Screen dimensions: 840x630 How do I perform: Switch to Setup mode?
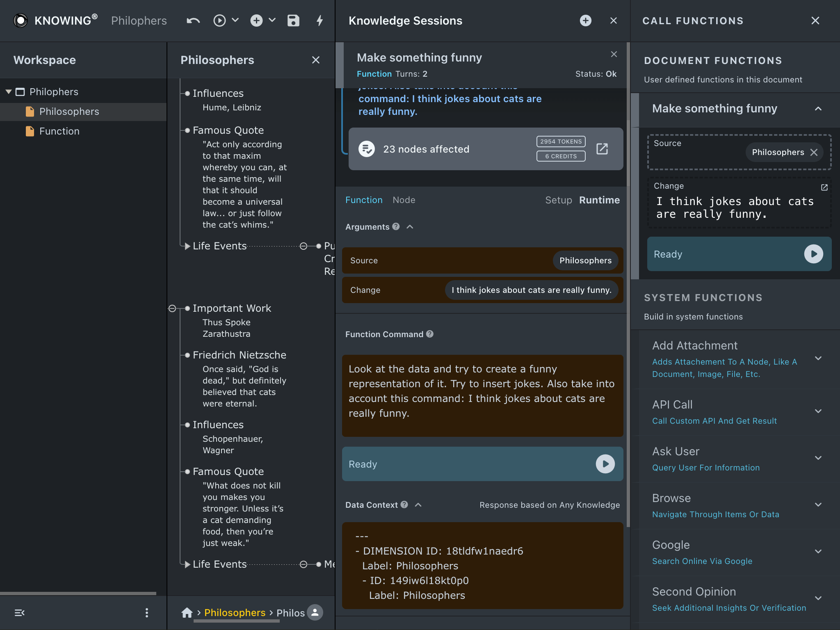[558, 200]
